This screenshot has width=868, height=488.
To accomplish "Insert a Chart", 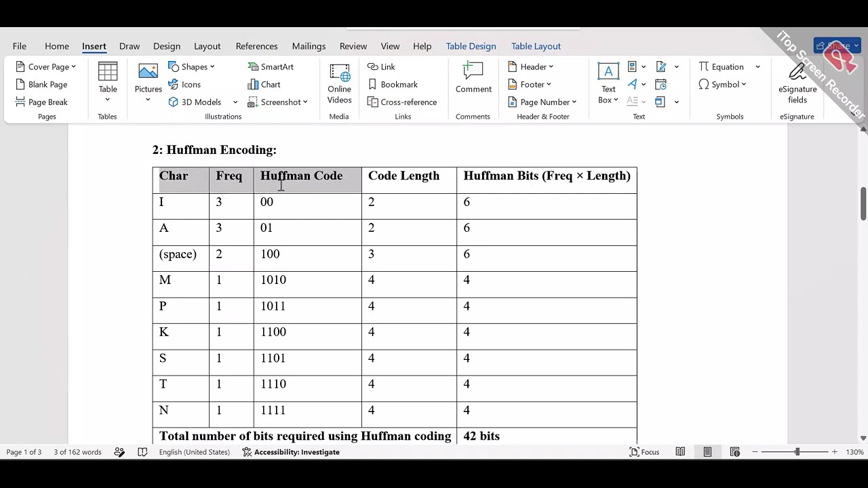I will 264,84.
